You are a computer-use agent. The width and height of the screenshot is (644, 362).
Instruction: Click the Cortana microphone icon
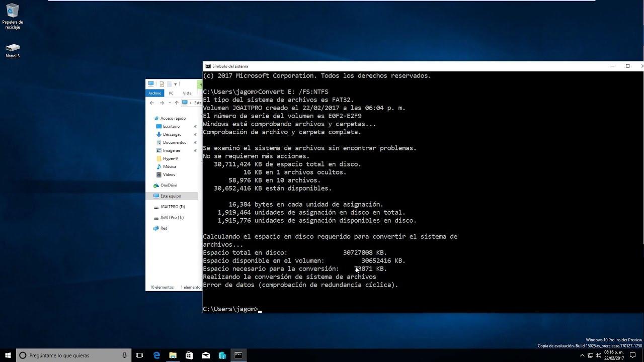[124, 355]
